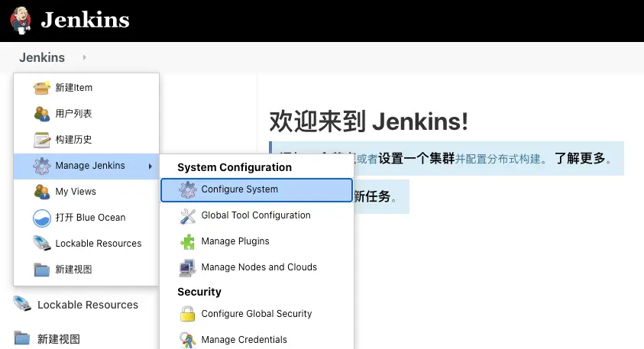Open sidebar 新建视图 link

pos(58,339)
